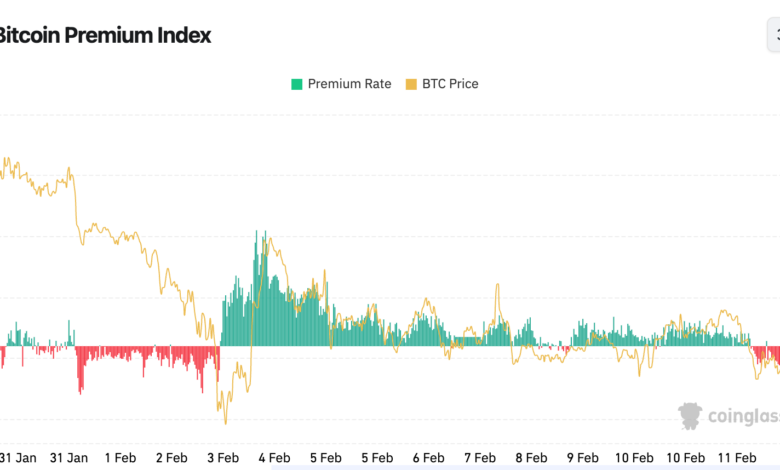Select the 9 Feb date axis label

pos(582,457)
